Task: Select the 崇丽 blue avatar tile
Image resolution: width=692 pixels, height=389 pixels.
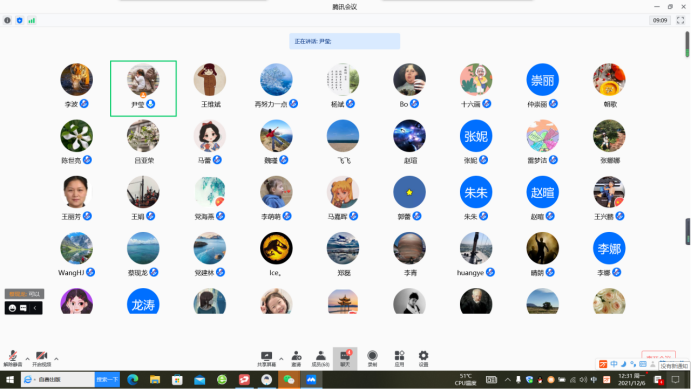Action: (x=542, y=80)
